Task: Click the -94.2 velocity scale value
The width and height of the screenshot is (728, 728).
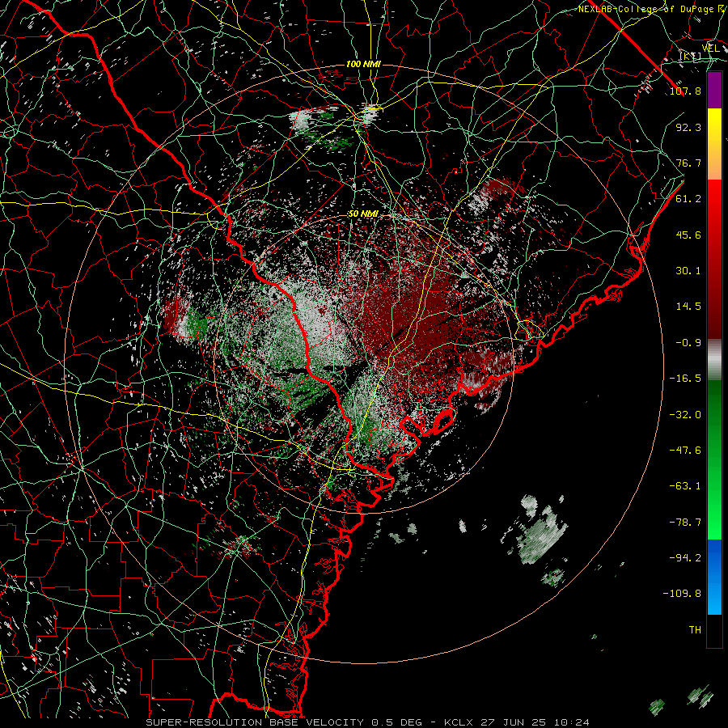Action: coord(685,558)
